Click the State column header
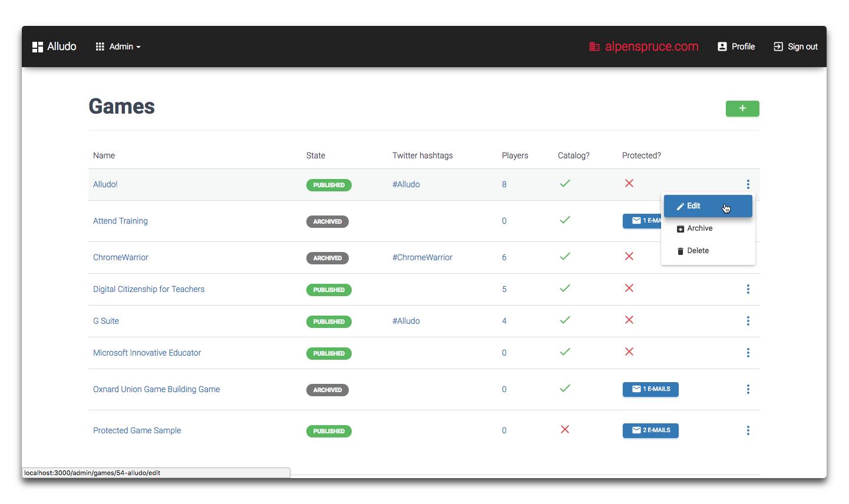 coord(316,155)
